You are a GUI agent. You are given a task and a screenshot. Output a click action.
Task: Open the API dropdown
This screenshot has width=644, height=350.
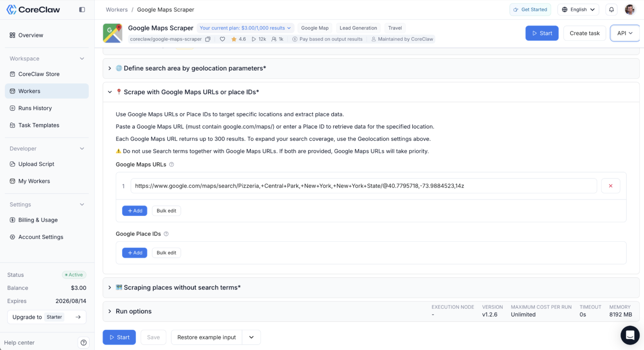625,33
